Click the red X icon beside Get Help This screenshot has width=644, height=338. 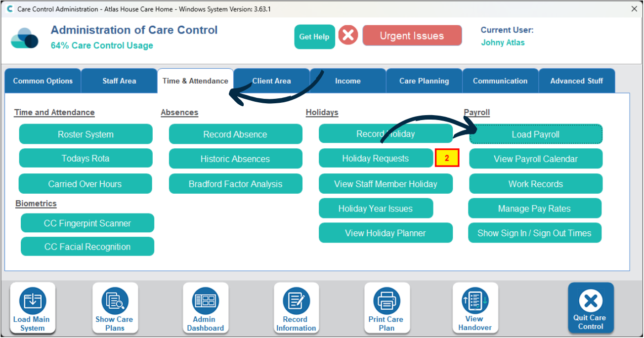pos(348,36)
